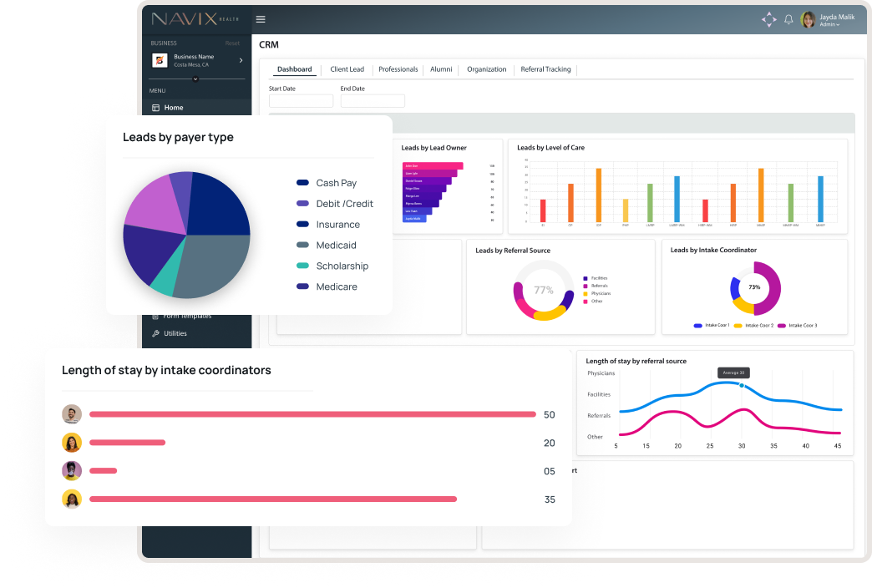Click the first coordinator avatar with value 50
The image size is (872, 588).
click(x=72, y=414)
